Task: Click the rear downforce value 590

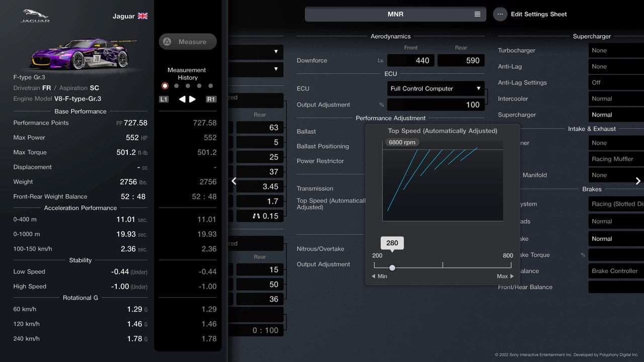Action: [461, 60]
